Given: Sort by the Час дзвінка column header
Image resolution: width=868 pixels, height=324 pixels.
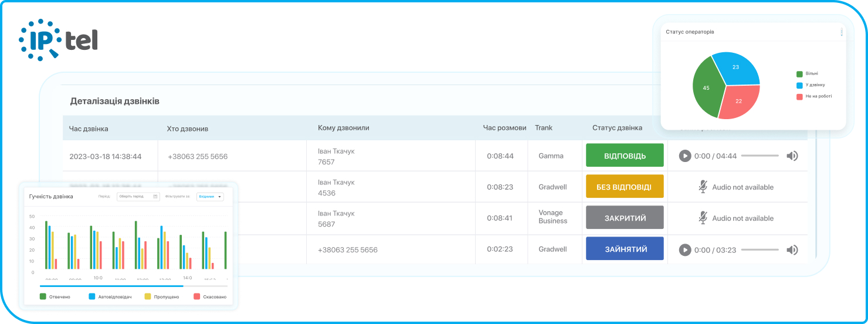Looking at the screenshot, I should [89, 128].
